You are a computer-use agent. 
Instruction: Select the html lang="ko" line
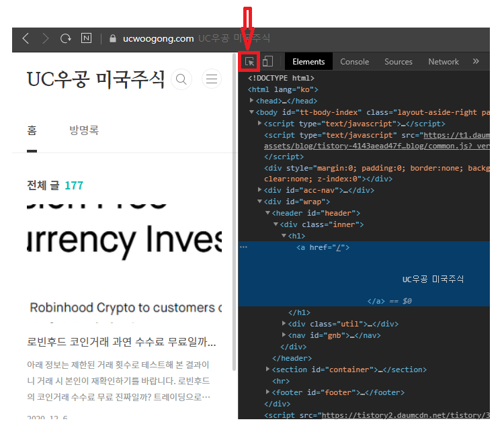(283, 89)
